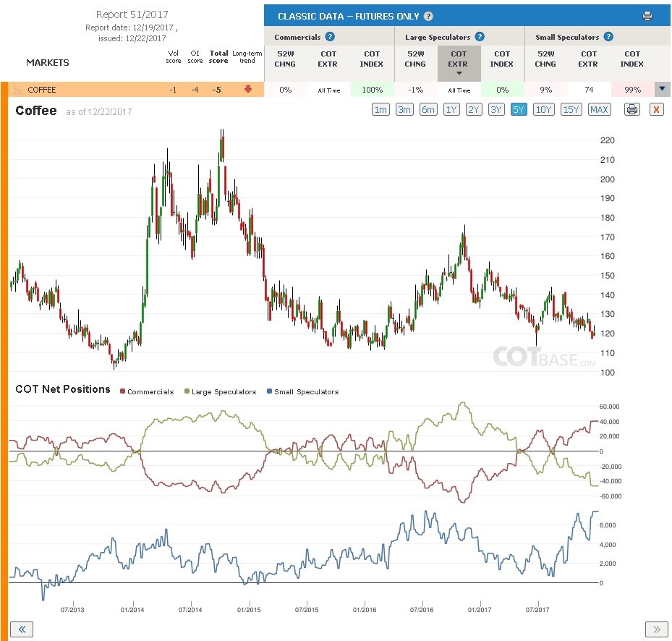The width and height of the screenshot is (672, 641).
Task: Select the 1Y chart range
Action: [x=451, y=109]
